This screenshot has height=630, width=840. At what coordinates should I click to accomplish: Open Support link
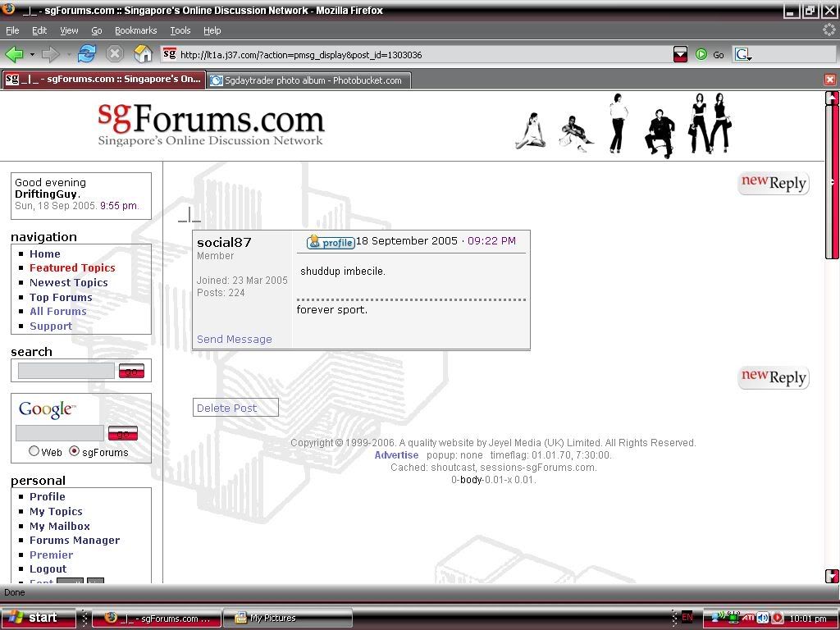tap(50, 326)
